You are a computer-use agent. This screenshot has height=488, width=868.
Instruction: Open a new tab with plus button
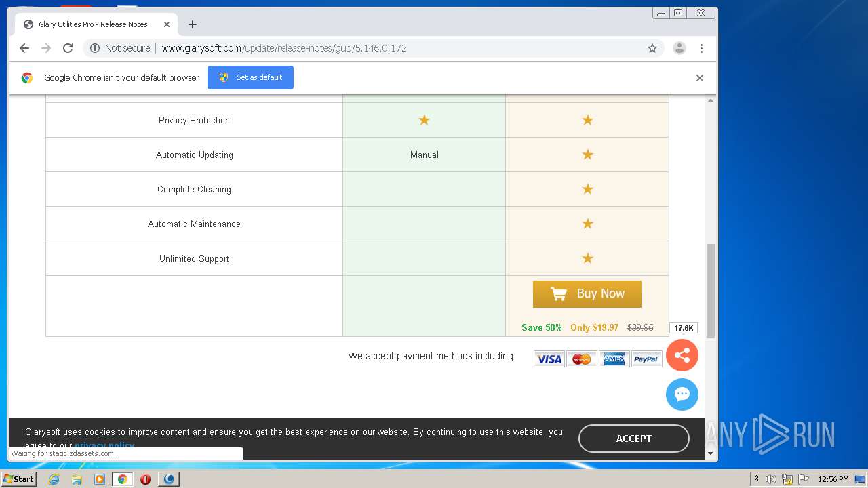(193, 24)
